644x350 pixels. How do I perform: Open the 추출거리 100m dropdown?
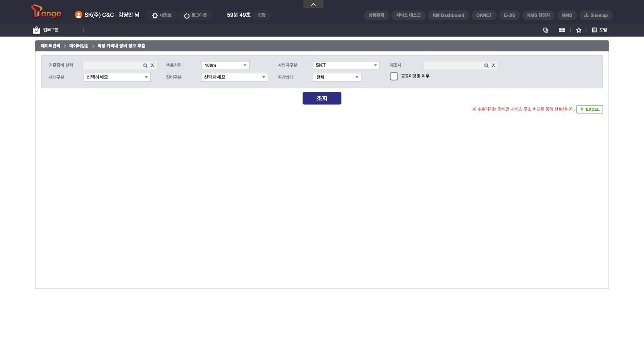(225, 66)
